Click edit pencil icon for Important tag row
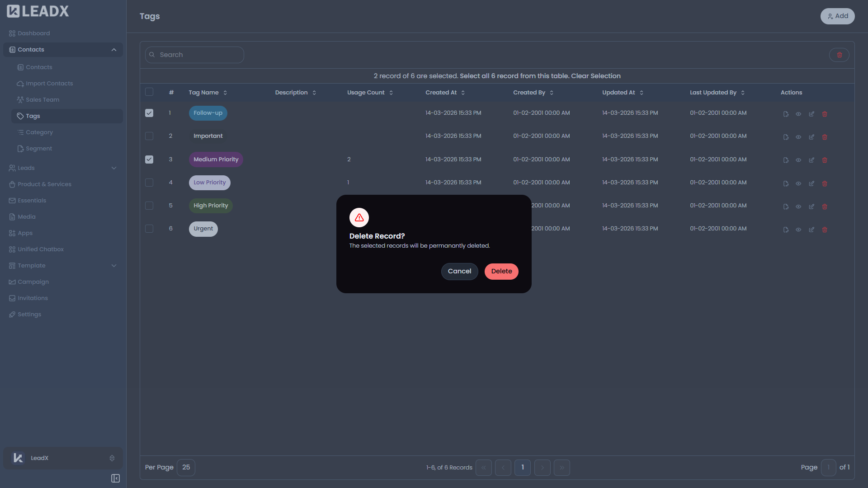Image resolution: width=868 pixels, height=488 pixels. [x=811, y=137]
